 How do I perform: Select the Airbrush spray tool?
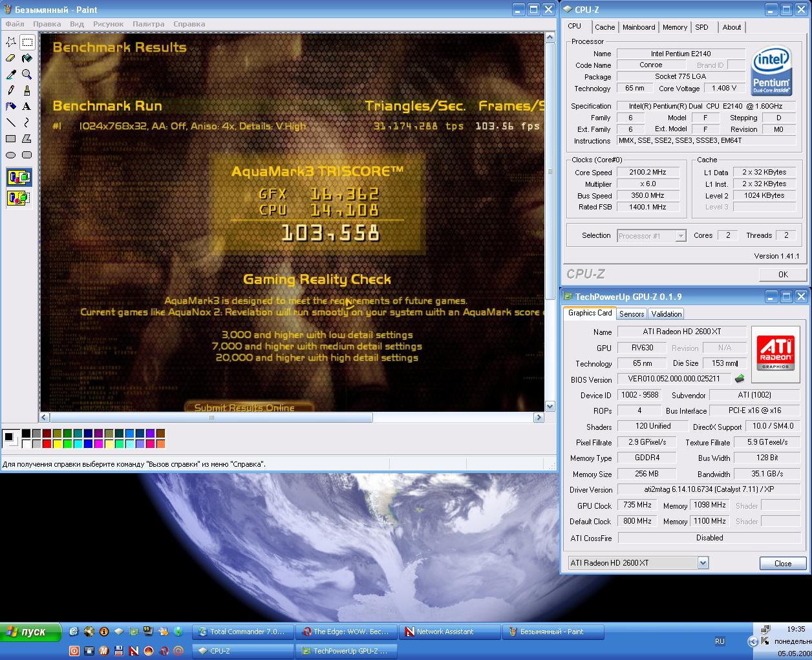[11, 106]
